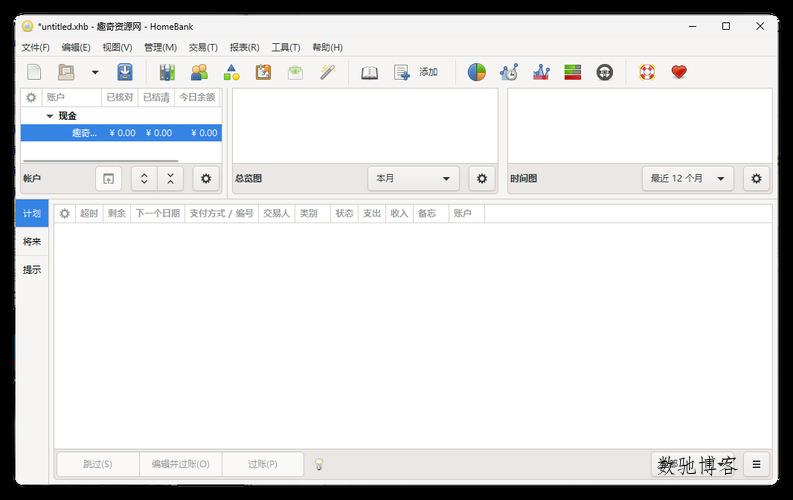Open the Budget report bars icon

coord(572,72)
